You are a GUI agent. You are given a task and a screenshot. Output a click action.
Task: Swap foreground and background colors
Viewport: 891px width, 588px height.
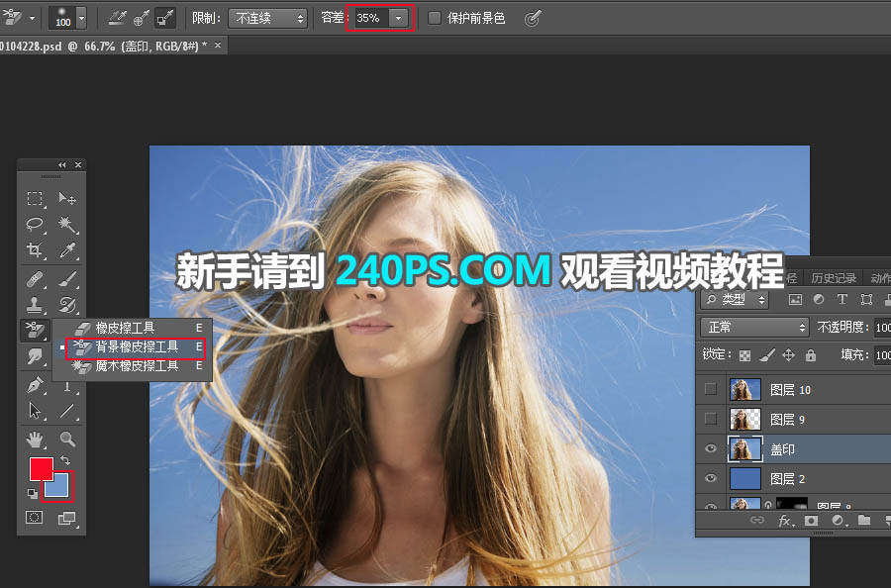click(x=65, y=460)
